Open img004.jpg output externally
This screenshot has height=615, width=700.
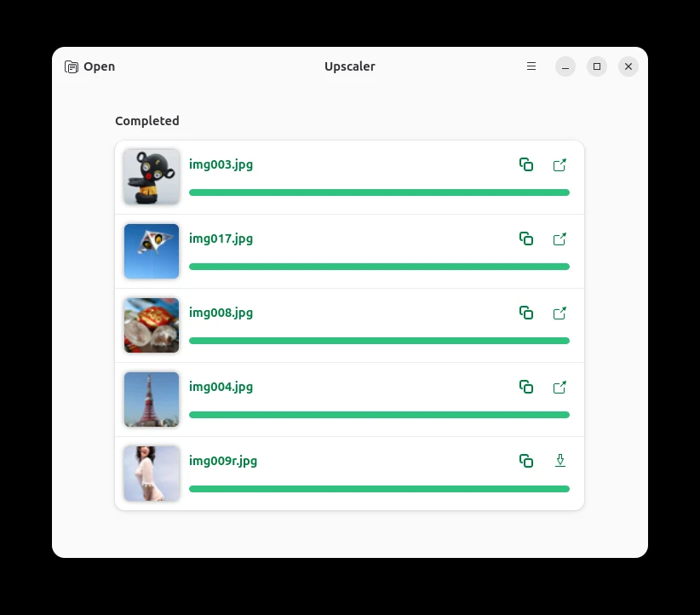[559, 388]
